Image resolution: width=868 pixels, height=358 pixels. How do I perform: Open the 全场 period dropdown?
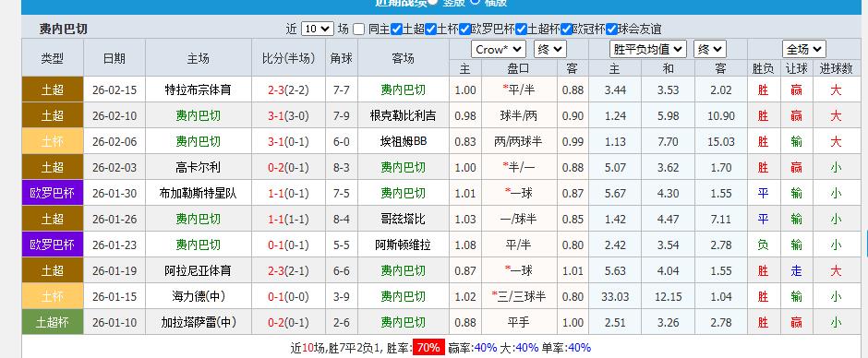point(803,49)
